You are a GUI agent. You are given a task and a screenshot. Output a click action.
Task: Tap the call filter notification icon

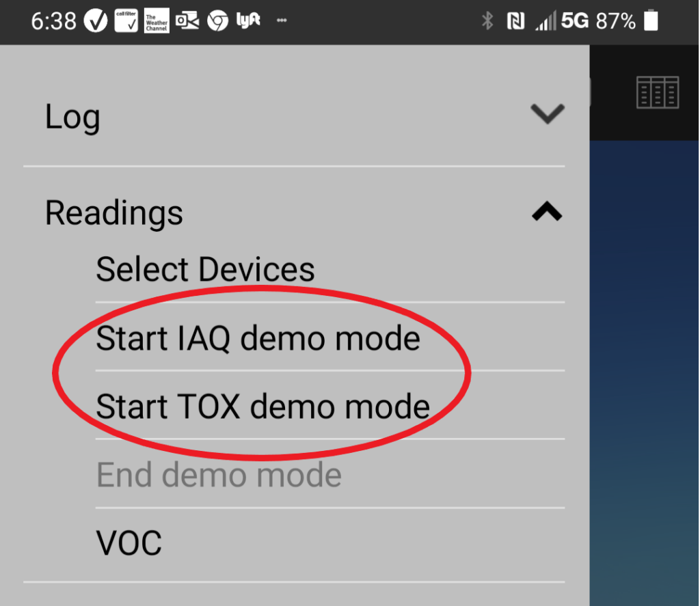point(126,20)
